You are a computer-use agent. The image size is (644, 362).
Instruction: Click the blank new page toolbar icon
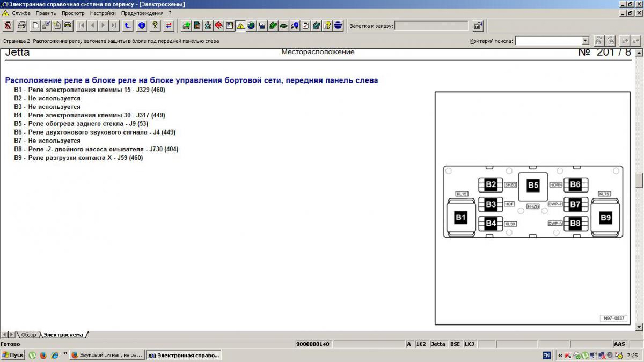click(35, 25)
